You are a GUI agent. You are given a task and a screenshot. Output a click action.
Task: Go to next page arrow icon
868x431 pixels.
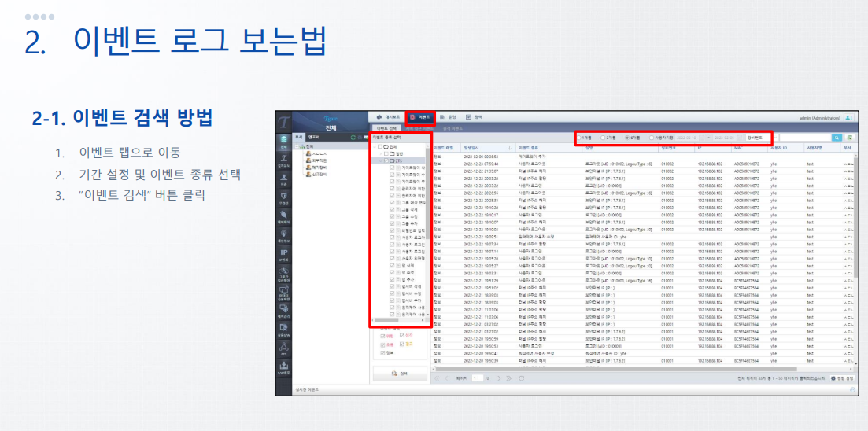pyautogui.click(x=499, y=378)
